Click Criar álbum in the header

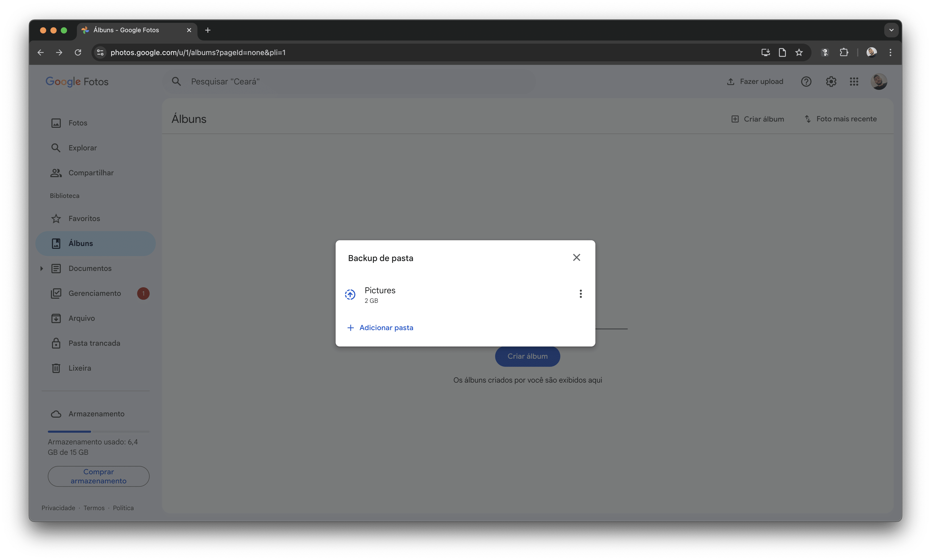[x=757, y=119]
